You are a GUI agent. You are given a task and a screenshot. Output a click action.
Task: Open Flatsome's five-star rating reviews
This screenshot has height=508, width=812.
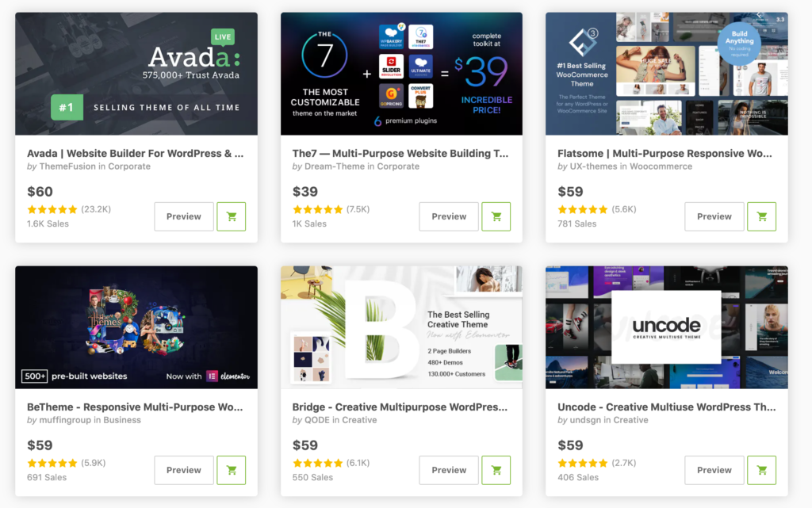596,209
